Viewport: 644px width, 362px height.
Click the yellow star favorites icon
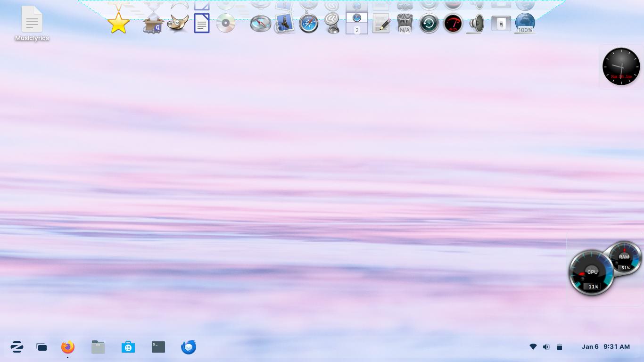[118, 23]
